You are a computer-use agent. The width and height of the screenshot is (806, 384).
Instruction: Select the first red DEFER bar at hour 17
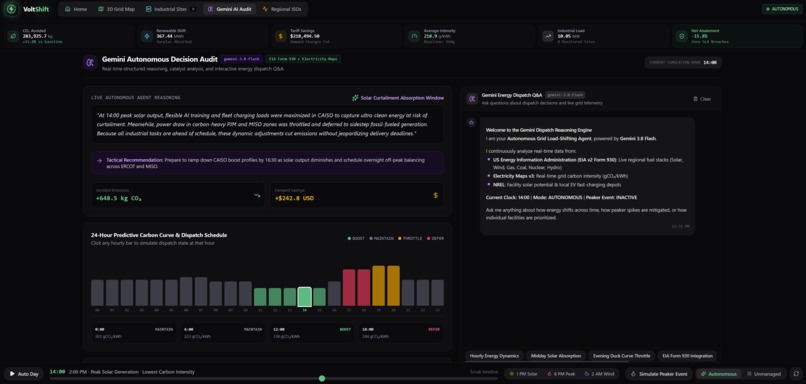(x=349, y=288)
